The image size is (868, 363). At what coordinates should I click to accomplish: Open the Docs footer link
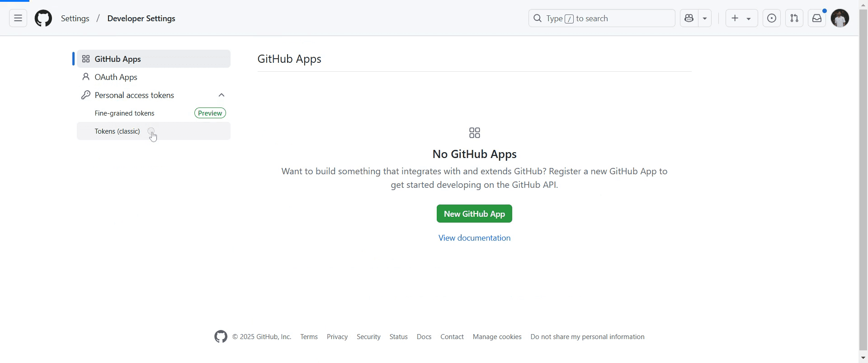click(x=424, y=337)
